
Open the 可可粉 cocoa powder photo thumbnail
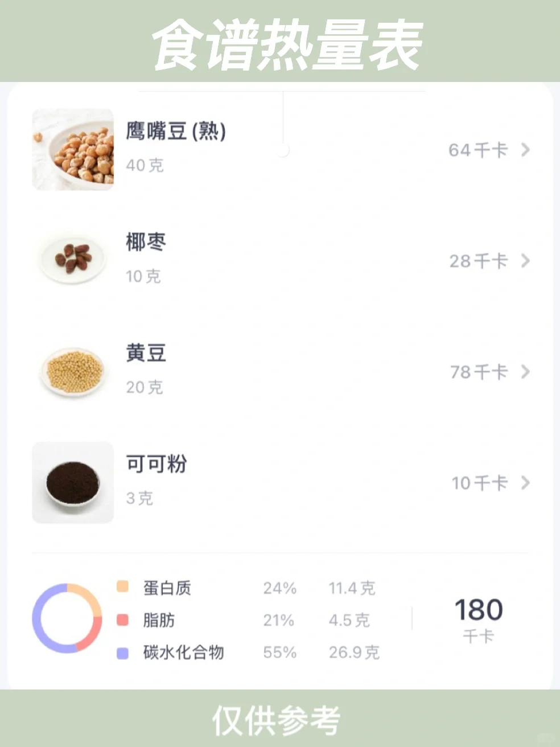(x=73, y=482)
